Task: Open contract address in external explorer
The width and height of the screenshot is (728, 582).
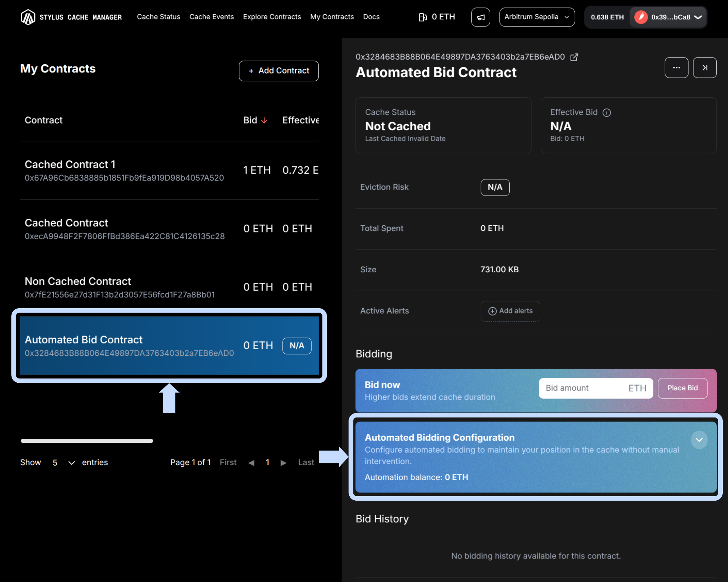Action: [574, 57]
